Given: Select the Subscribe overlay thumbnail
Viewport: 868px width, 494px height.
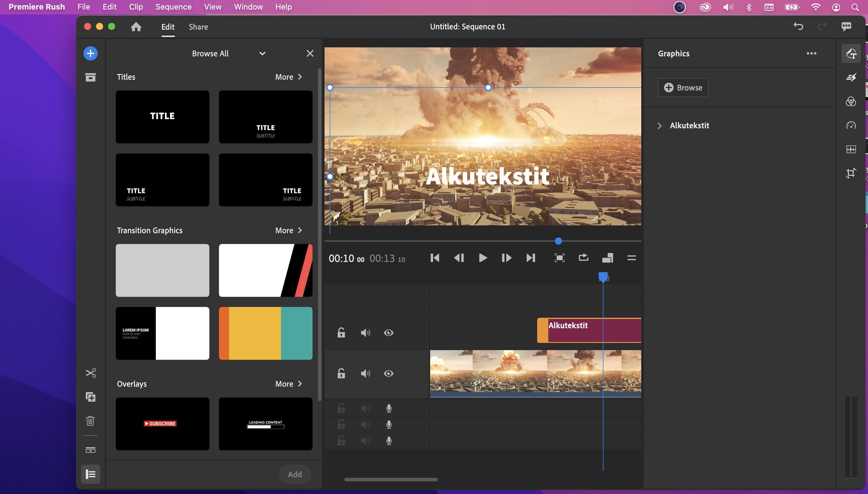Looking at the screenshot, I should tap(162, 424).
